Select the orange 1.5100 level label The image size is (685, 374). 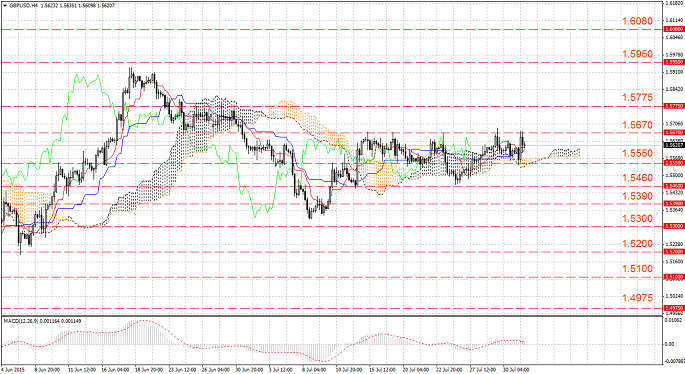pyautogui.click(x=637, y=268)
